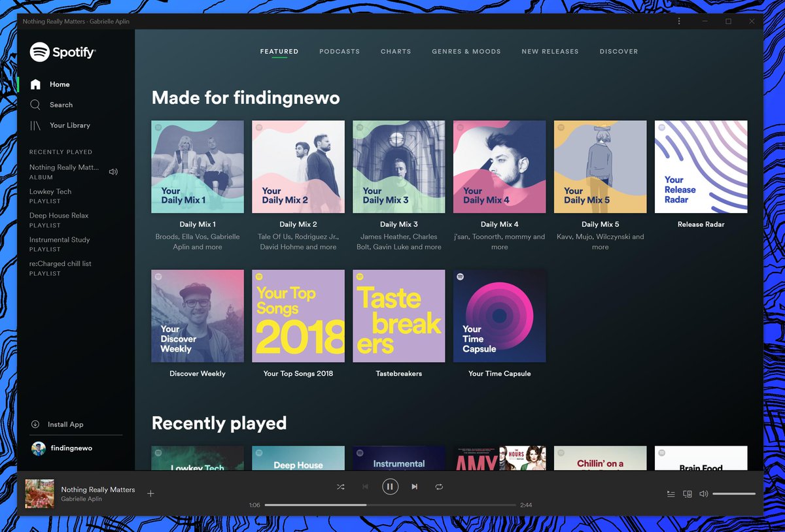Open the play queue

(x=671, y=494)
